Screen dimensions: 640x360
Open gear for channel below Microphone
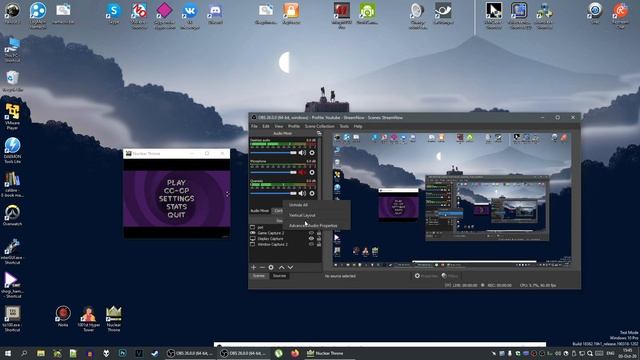tap(312, 193)
